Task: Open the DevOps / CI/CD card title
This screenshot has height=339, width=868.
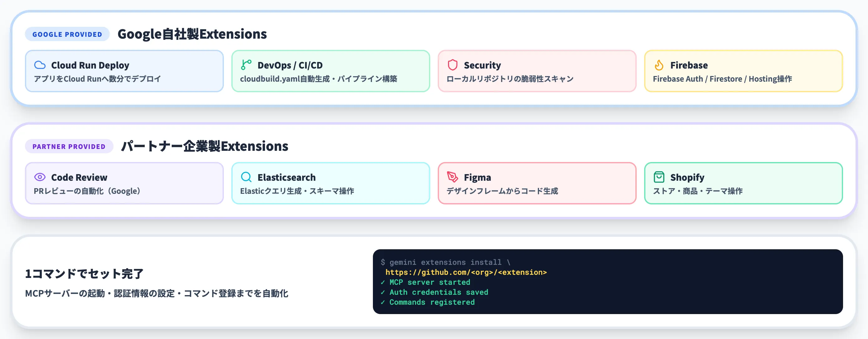Action: [290, 65]
